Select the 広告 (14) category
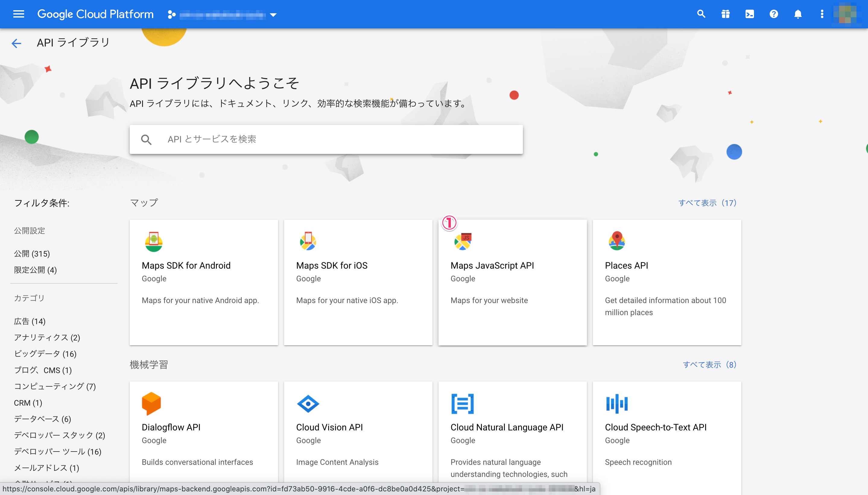The width and height of the screenshot is (868, 495). click(30, 321)
